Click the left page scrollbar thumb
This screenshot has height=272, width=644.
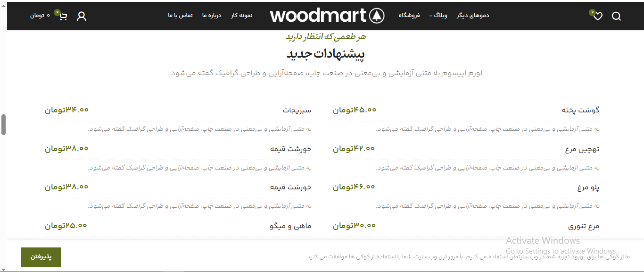click(x=3, y=124)
